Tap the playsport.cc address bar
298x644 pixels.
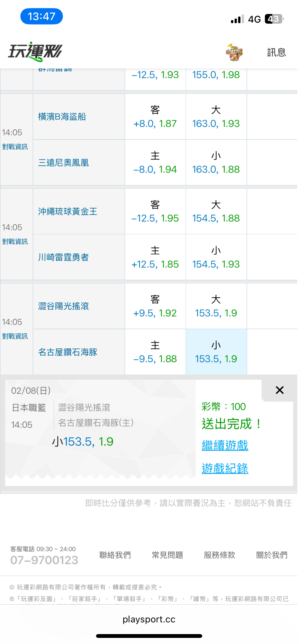[149, 619]
